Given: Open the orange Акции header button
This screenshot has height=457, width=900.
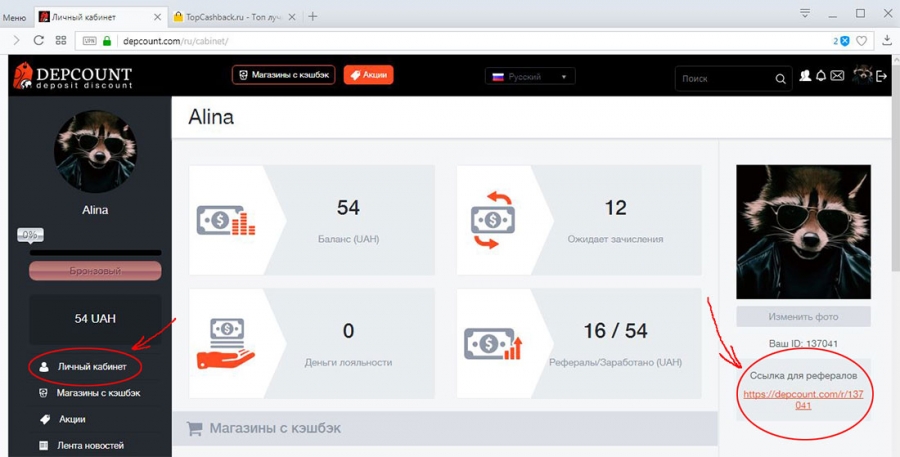Looking at the screenshot, I should pyautogui.click(x=368, y=75).
